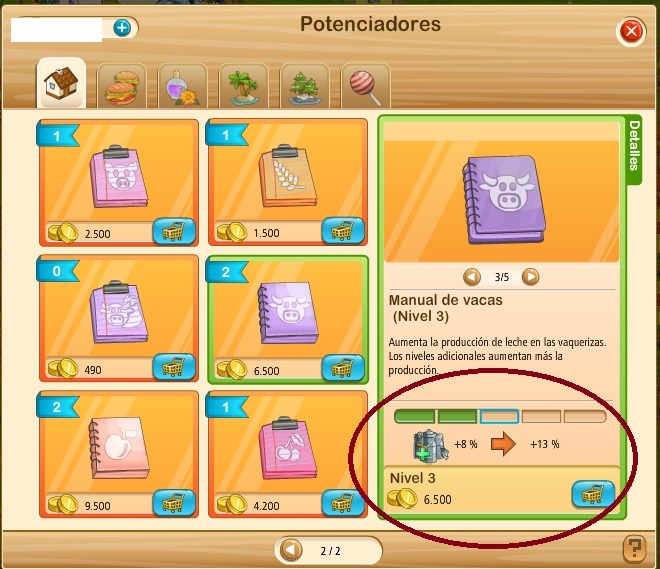
Task: Purchase the 9.500 apple manual
Action: pos(174,503)
